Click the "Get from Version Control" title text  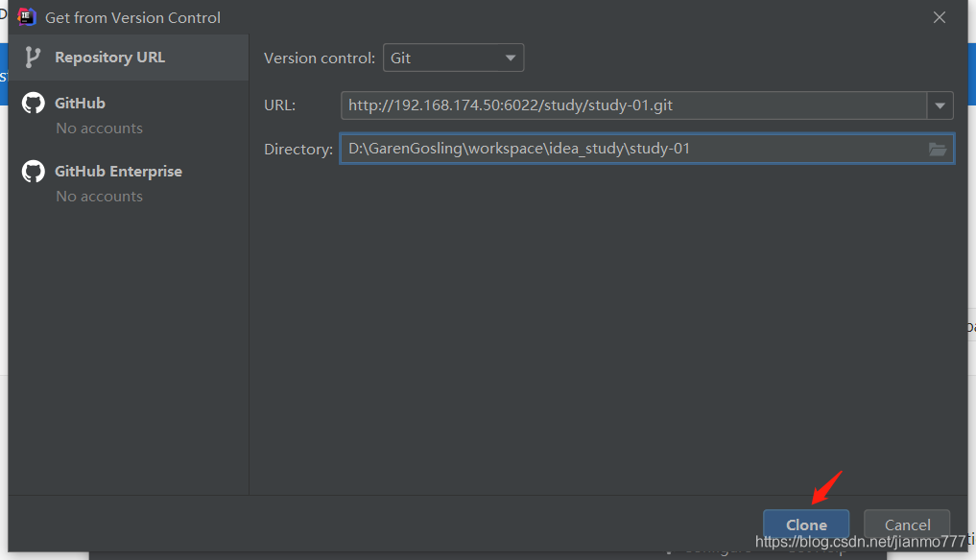132,17
